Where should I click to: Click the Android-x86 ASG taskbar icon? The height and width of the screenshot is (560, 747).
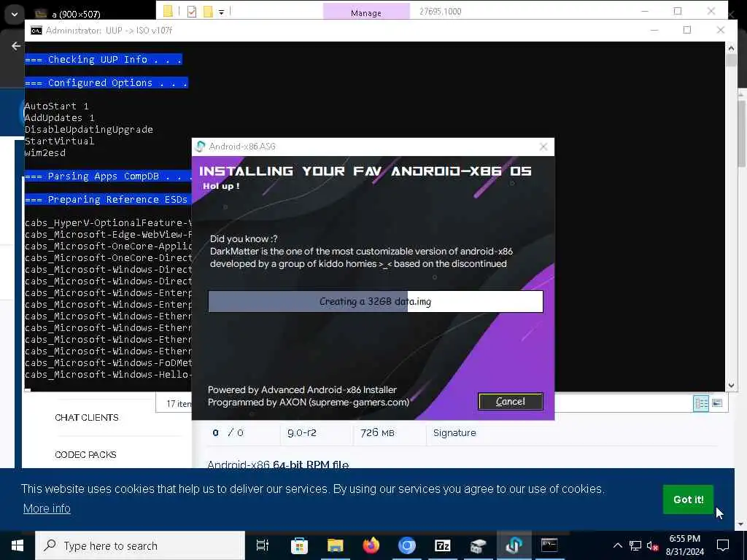(x=514, y=545)
